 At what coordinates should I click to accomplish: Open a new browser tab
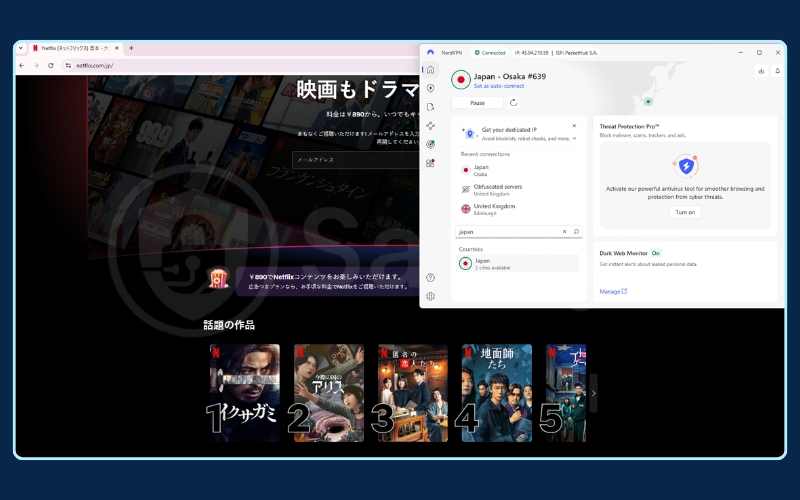point(131,48)
